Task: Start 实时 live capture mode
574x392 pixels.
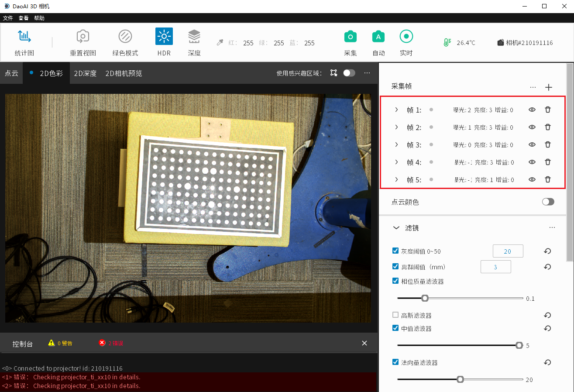Action: (406, 37)
